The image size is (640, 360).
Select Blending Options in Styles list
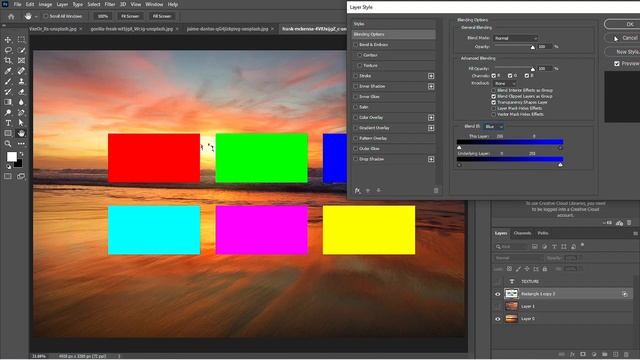[x=393, y=34]
